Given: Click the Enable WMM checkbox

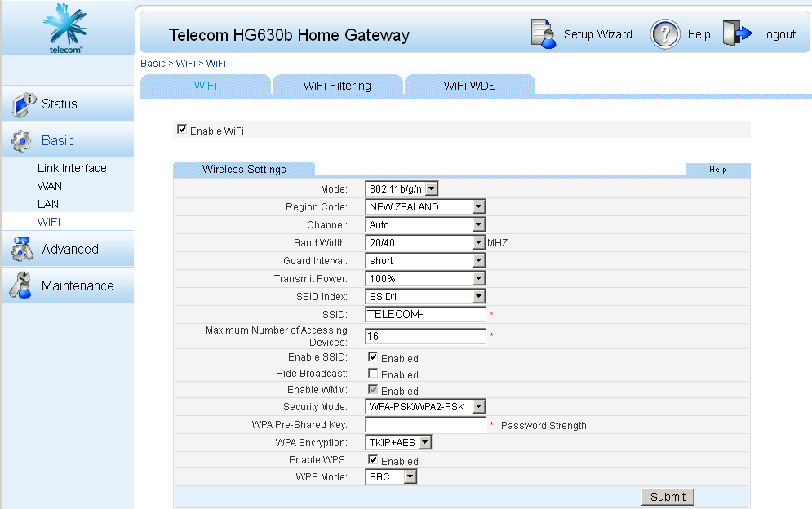Looking at the screenshot, I should [x=373, y=389].
